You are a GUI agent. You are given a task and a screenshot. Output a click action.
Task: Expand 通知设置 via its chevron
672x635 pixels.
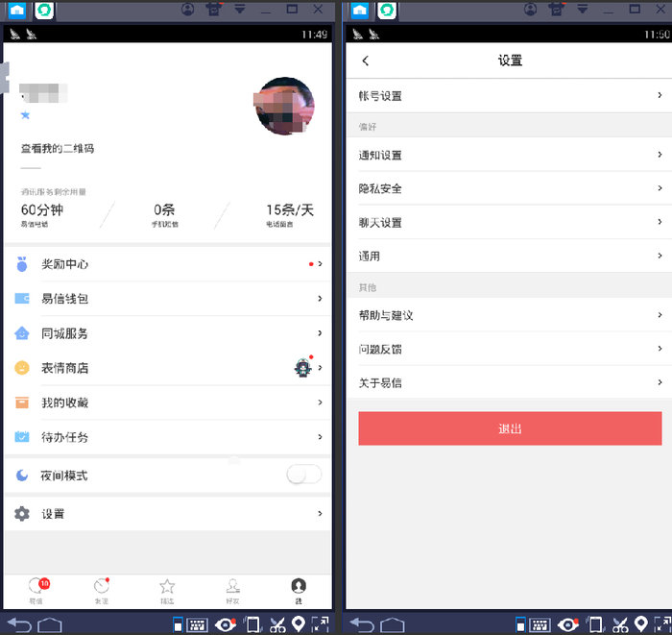coord(660,155)
